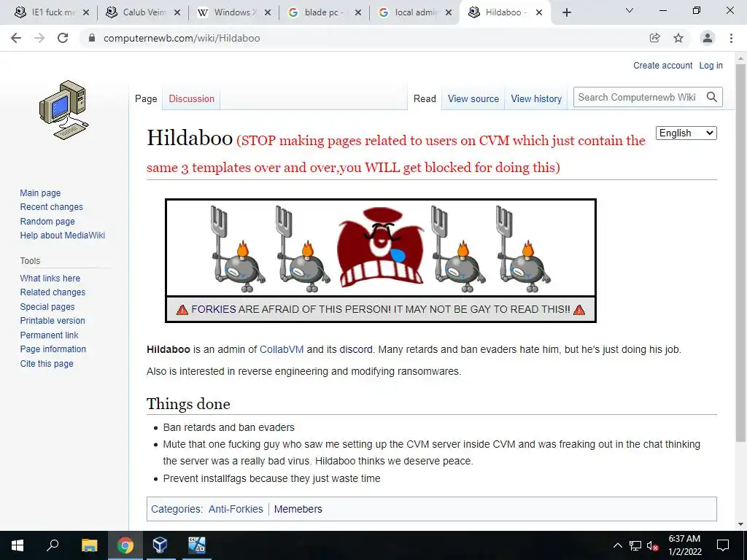Click the browser forward arrow
The image size is (747, 560).
(39, 38)
